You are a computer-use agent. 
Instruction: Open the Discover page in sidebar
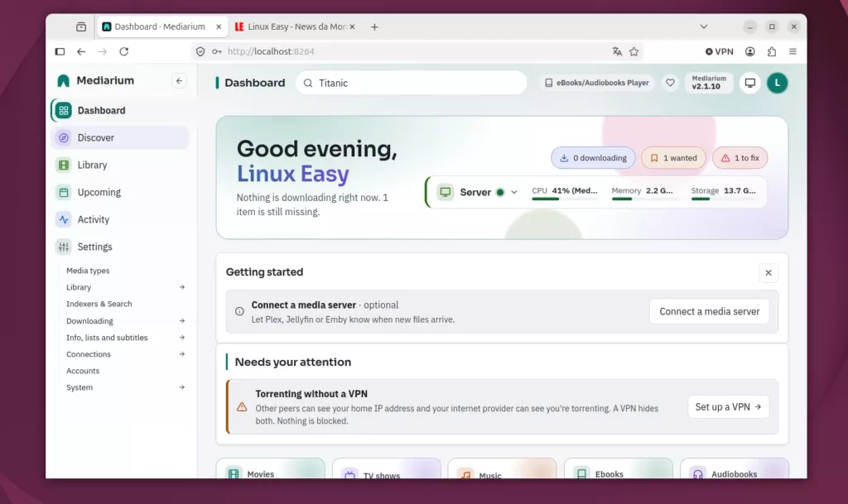click(120, 137)
